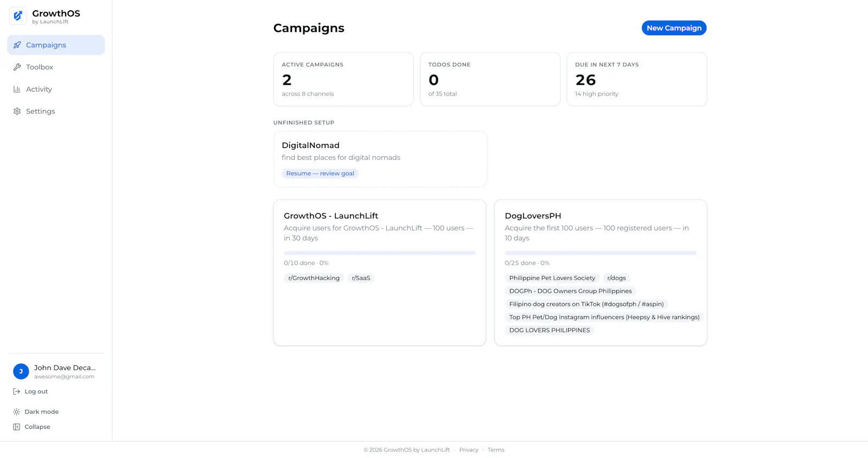868x458 pixels.
Task: Click the sidebar Collapse panel icon
Action: pos(16,427)
